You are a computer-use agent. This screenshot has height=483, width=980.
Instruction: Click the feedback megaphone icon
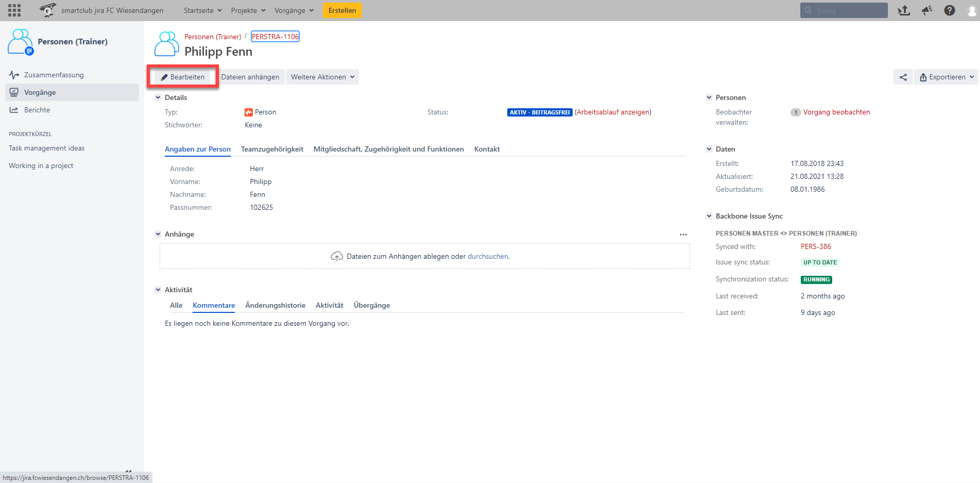pyautogui.click(x=927, y=10)
